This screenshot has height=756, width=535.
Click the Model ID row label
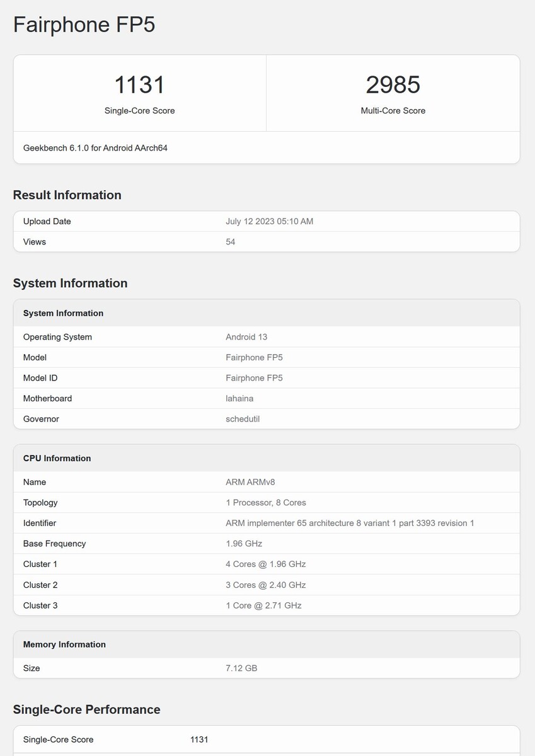click(40, 378)
